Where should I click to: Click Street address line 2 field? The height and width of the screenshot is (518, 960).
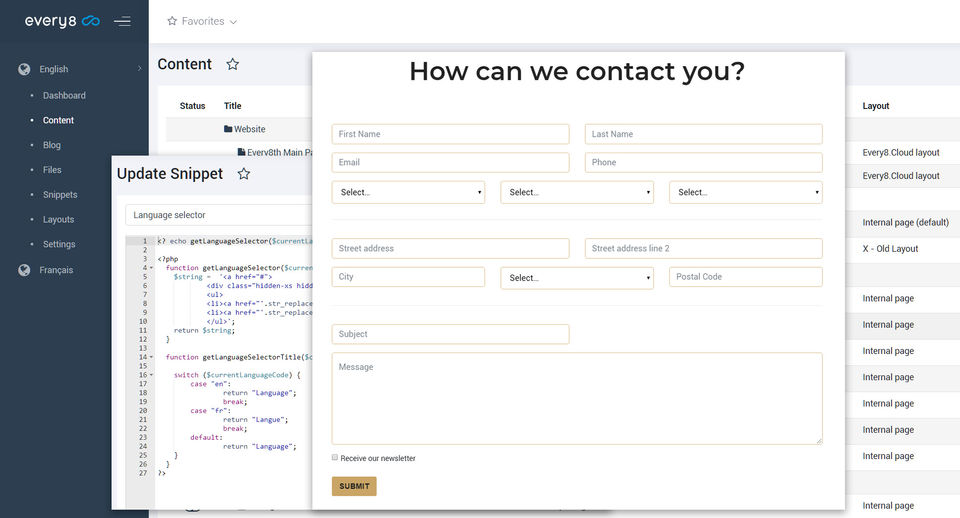tap(703, 249)
